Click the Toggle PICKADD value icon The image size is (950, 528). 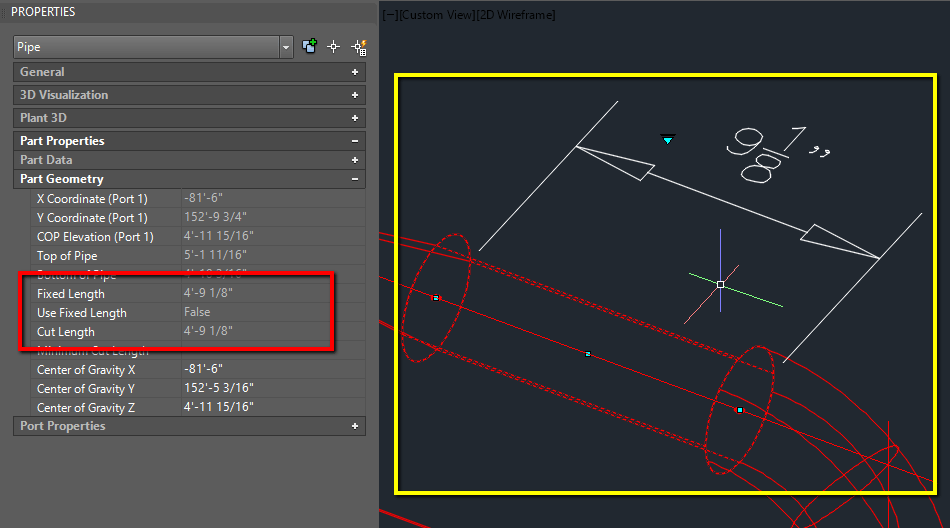310,46
